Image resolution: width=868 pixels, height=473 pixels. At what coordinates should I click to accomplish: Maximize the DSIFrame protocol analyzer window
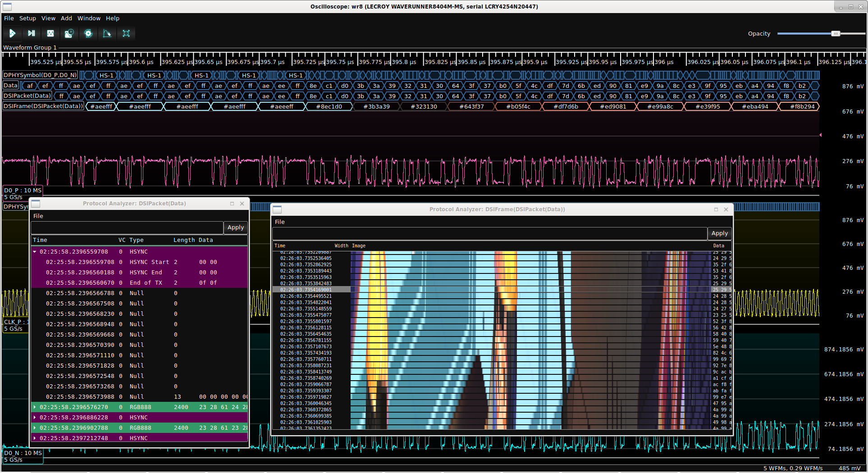coord(716,209)
